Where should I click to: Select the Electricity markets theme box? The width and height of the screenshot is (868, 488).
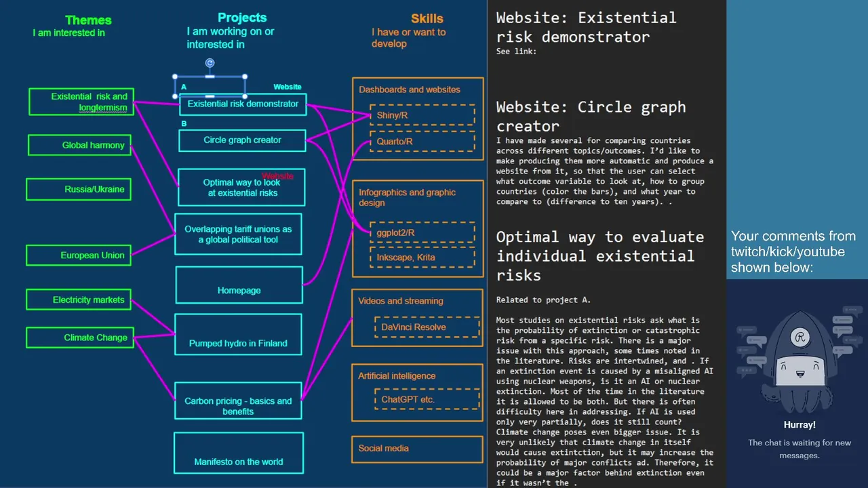pyautogui.click(x=78, y=300)
